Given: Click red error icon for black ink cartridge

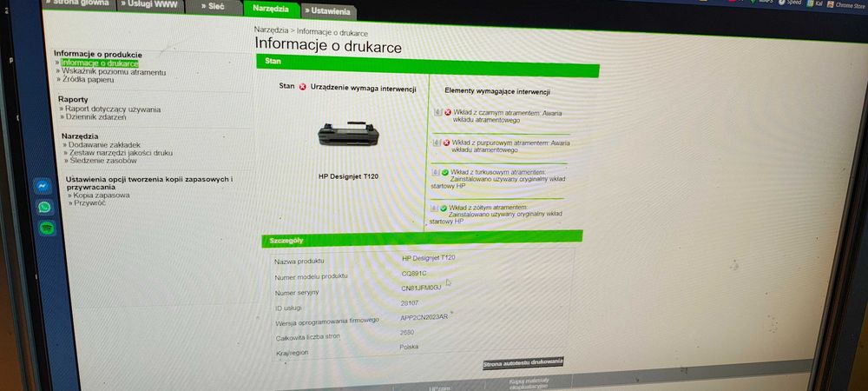Looking at the screenshot, I should 447,112.
